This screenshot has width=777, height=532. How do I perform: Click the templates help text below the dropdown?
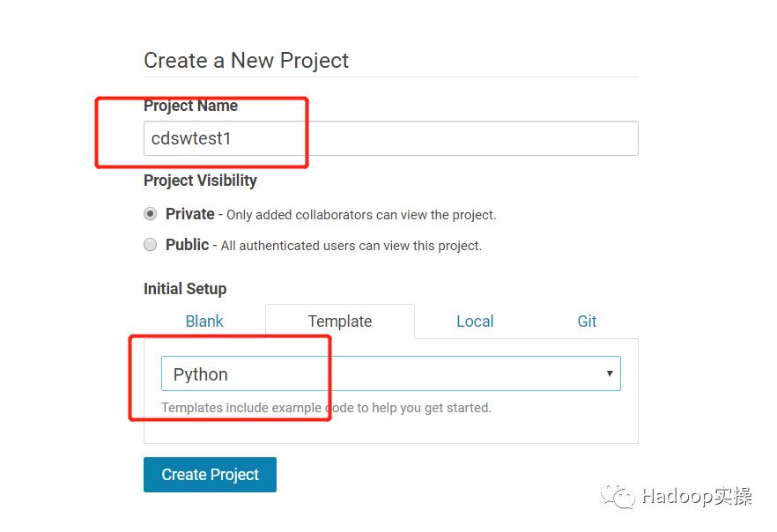326,408
